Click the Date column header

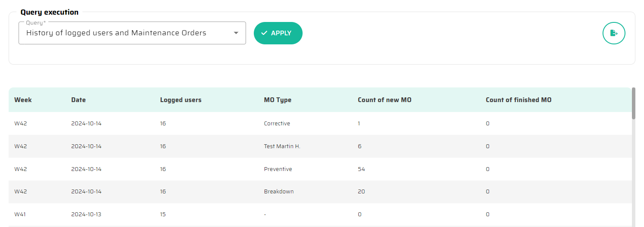pos(79,100)
